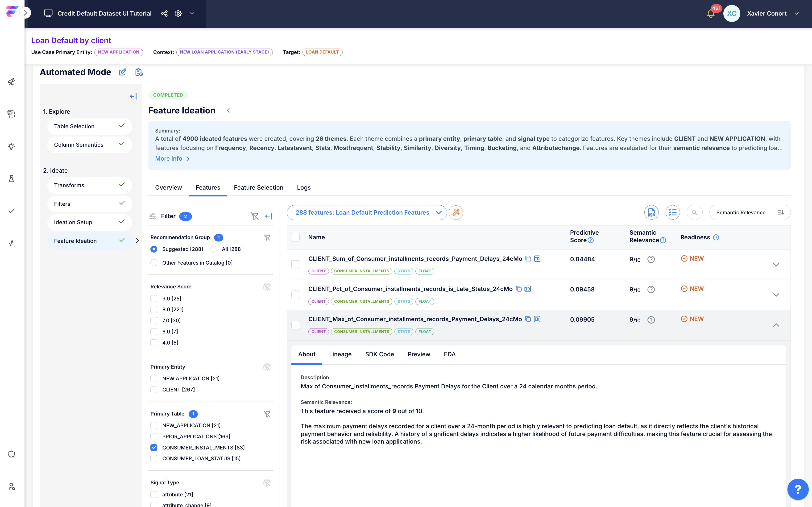
Task: Open the Table Selection step
Action: (x=90, y=126)
